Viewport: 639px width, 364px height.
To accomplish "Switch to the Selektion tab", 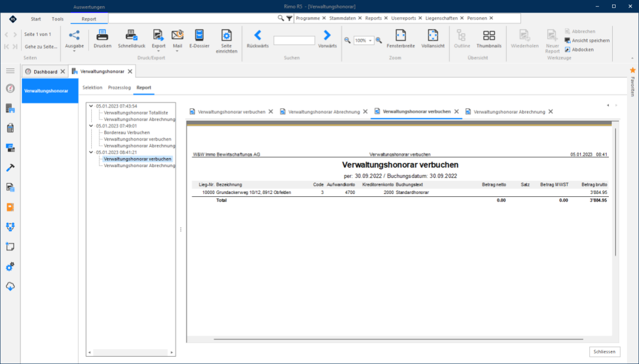I will pos(92,88).
